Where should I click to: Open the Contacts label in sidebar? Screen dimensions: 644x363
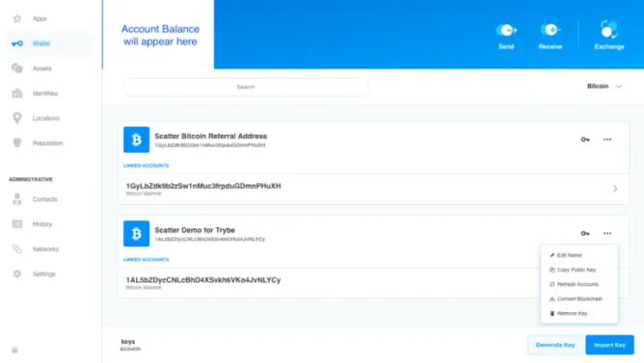45,199
